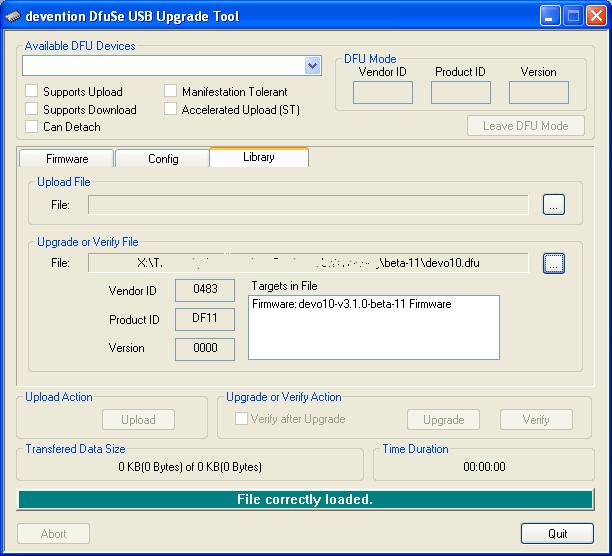This screenshot has height=556, width=612.
Task: Browse for Upload File with ... button
Action: 553,204
